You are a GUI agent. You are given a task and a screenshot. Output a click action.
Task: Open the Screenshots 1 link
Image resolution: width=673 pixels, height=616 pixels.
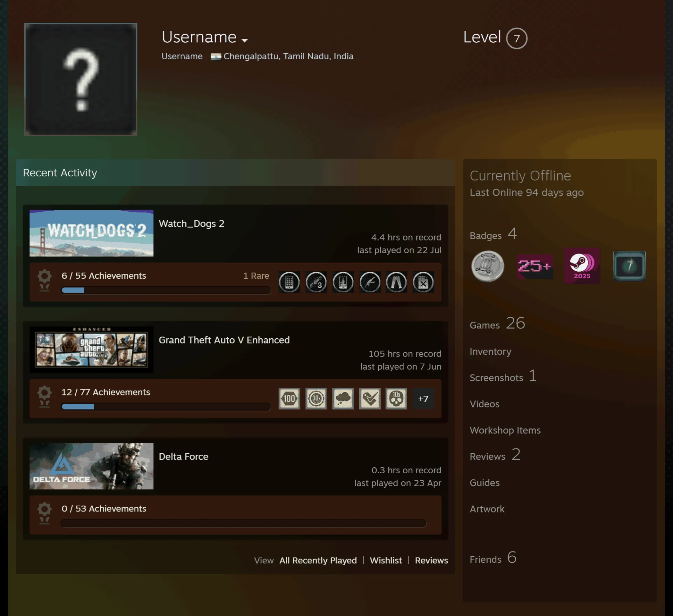point(503,377)
